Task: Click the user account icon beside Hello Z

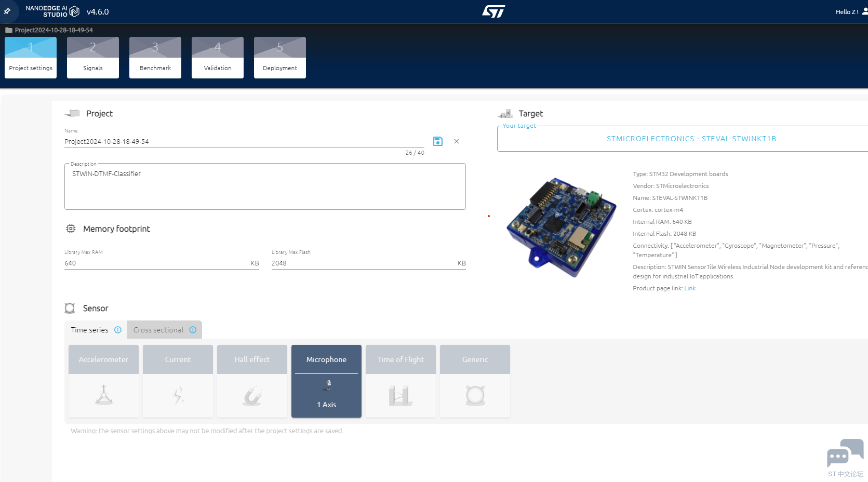Action: click(x=865, y=11)
